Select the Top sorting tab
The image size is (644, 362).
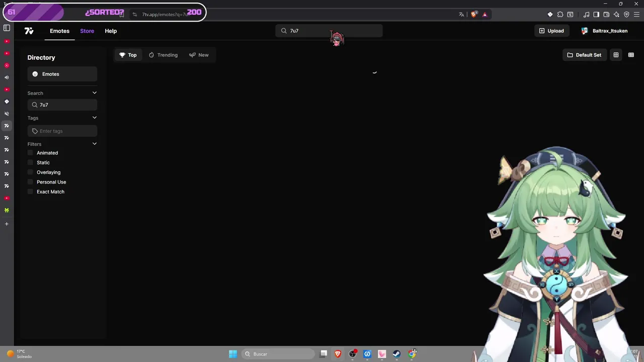[x=128, y=55]
